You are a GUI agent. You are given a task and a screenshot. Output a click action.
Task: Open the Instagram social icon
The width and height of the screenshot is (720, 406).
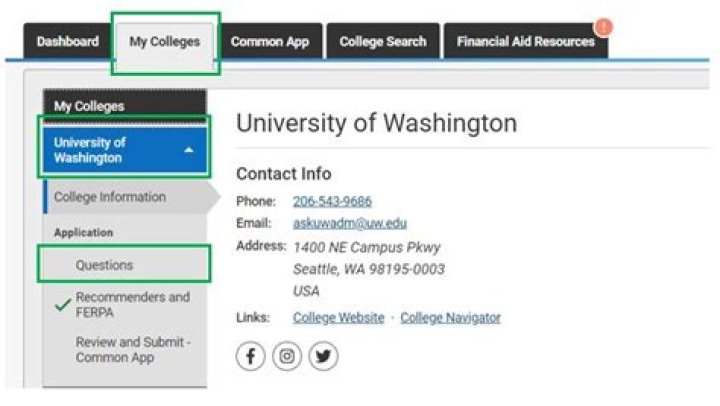point(287,356)
